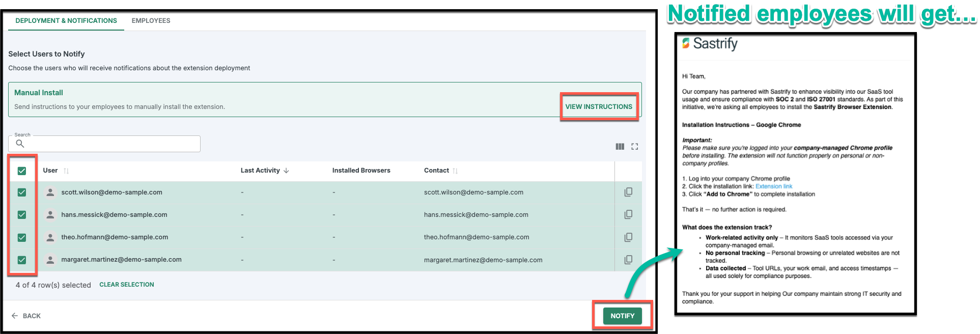The image size is (980, 334).
Task: Toggle the select-all users checkbox
Action: [22, 171]
